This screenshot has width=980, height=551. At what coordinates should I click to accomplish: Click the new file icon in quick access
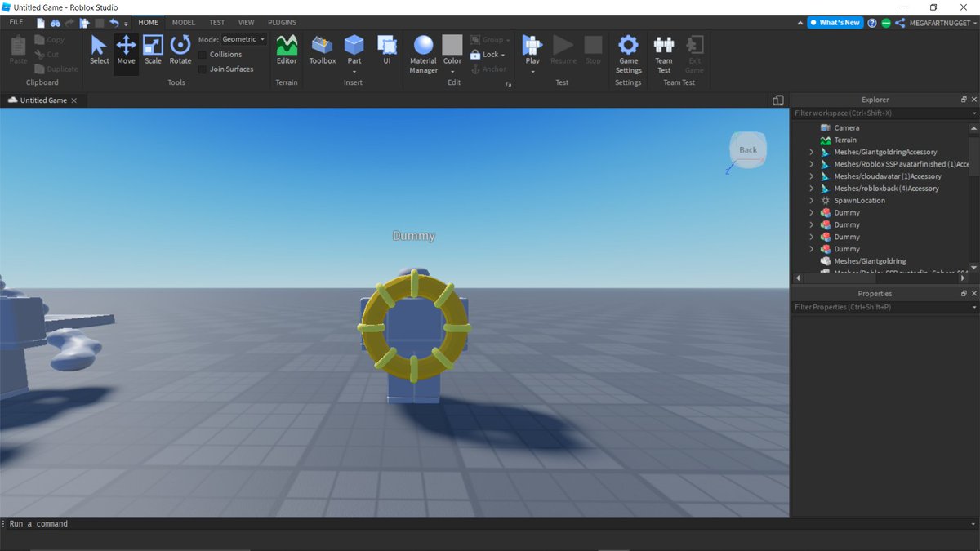[40, 23]
